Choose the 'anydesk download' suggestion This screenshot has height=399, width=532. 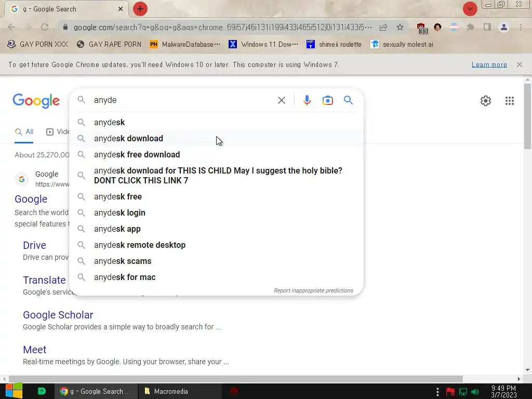216,138
